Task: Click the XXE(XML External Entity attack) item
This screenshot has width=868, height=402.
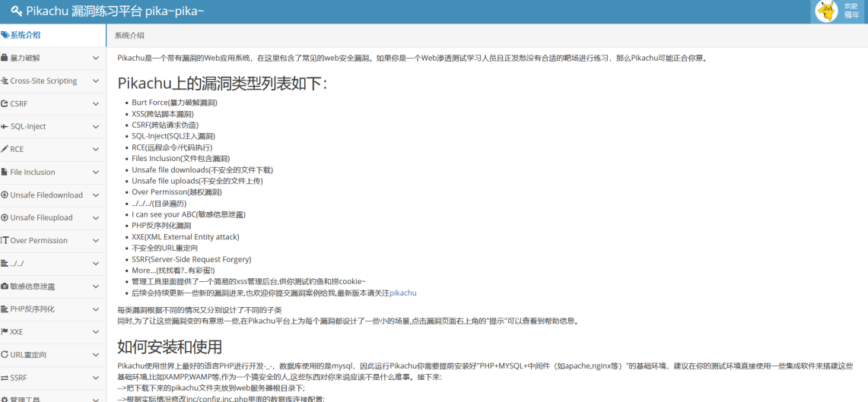Action: [186, 236]
